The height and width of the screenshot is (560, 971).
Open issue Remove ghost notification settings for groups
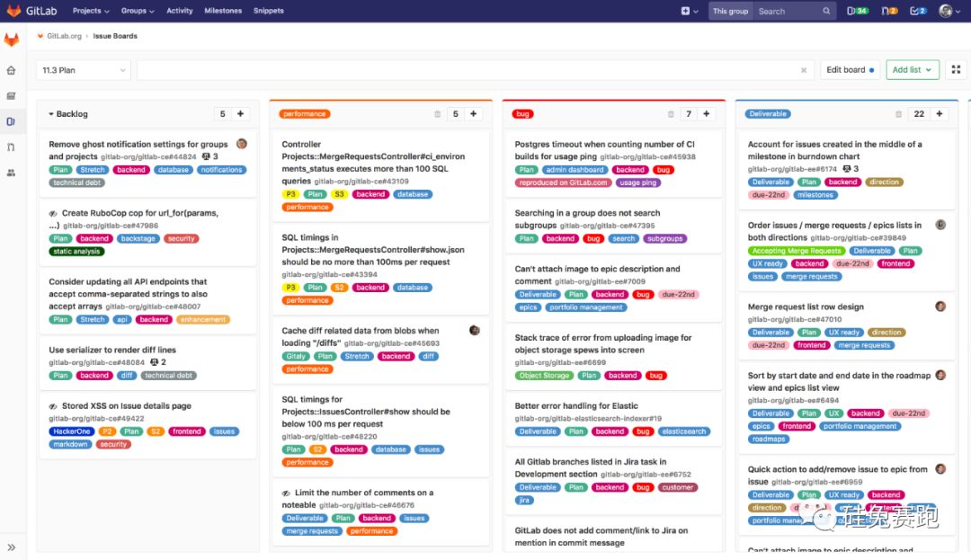(x=138, y=150)
